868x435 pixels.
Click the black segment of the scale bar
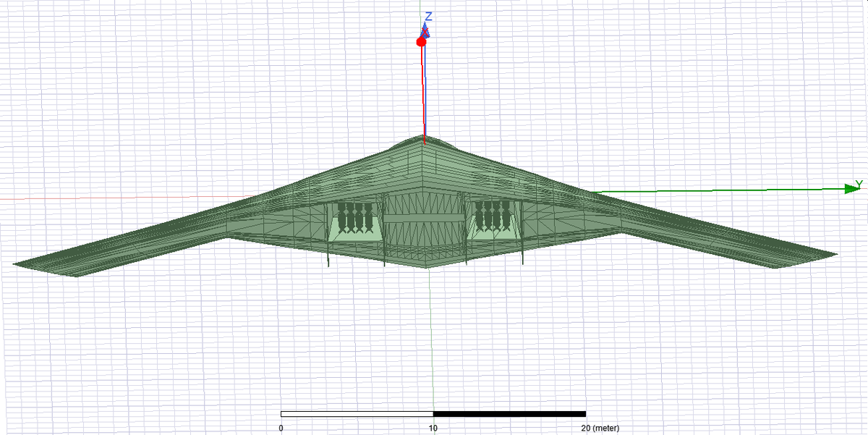(509, 414)
